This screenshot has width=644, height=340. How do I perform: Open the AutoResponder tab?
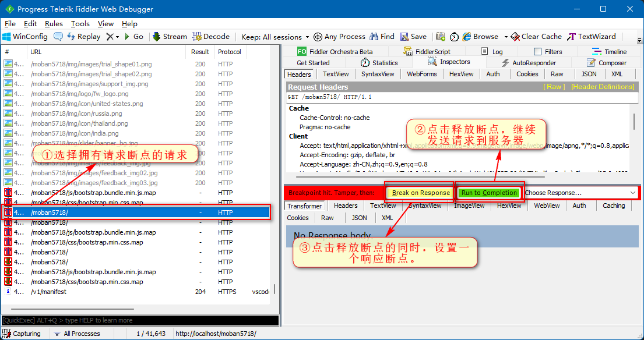[529, 63]
